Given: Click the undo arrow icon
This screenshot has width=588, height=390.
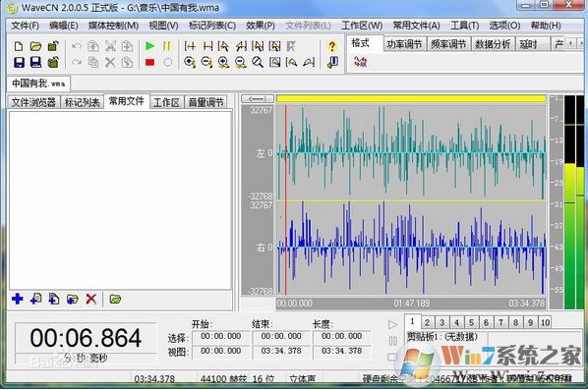Looking at the screenshot, I should click(77, 46).
